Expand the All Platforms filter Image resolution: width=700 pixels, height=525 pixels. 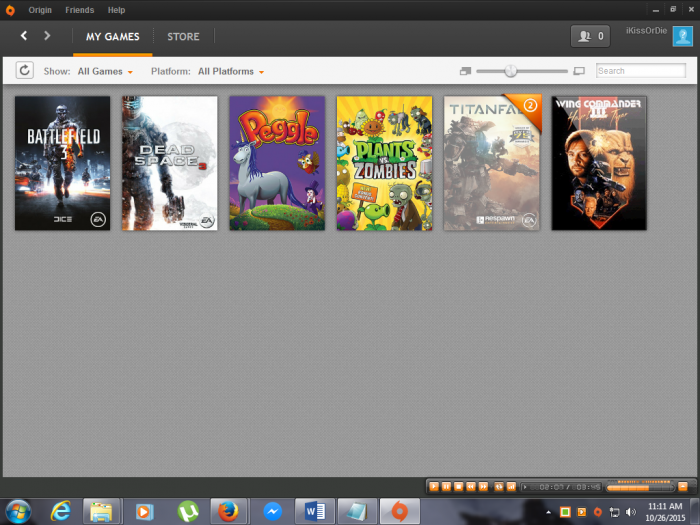(x=231, y=71)
